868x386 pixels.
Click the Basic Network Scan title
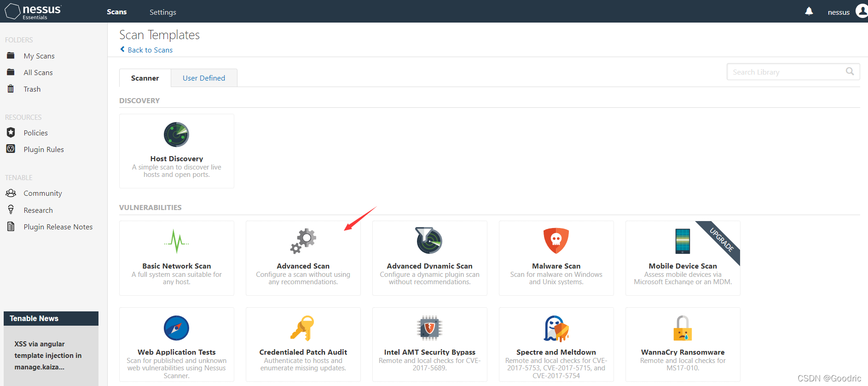pyautogui.click(x=177, y=266)
